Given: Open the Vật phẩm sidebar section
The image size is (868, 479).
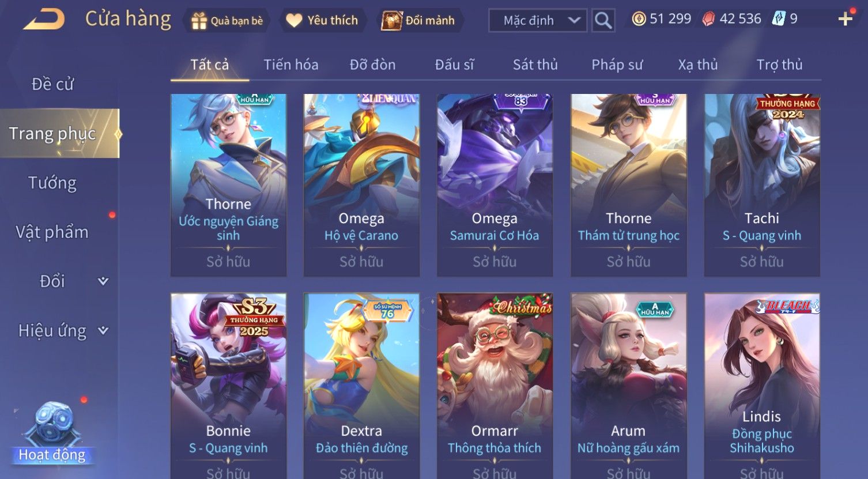Looking at the screenshot, I should pos(52,232).
